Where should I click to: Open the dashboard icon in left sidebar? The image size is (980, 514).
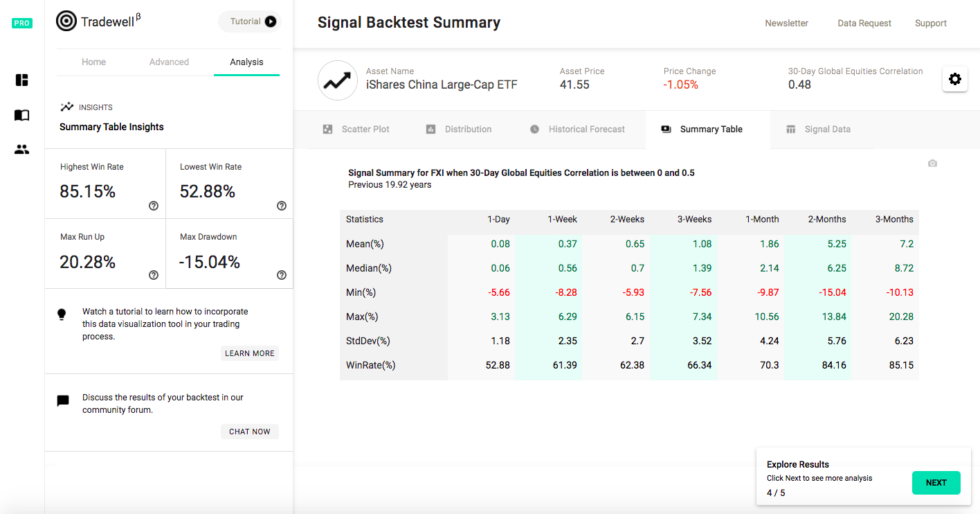click(x=22, y=80)
